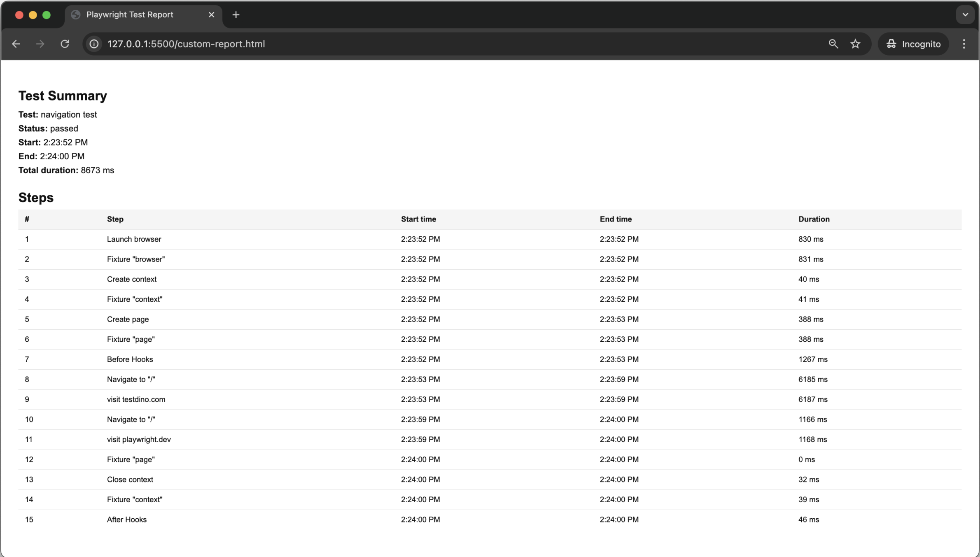Bookmark this page with the star icon
The width and height of the screenshot is (980, 557).
[856, 44]
